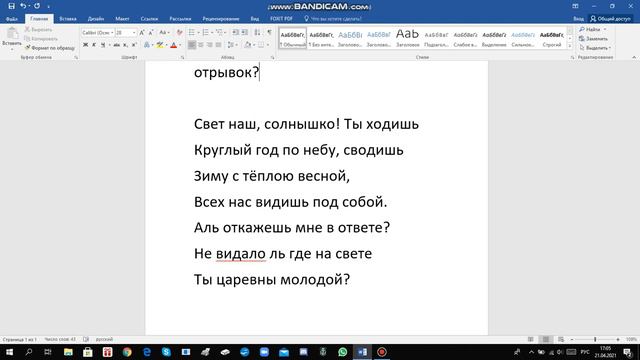This screenshot has height=360, width=640.
Task: Apply numbered list
Action: (x=206, y=32)
